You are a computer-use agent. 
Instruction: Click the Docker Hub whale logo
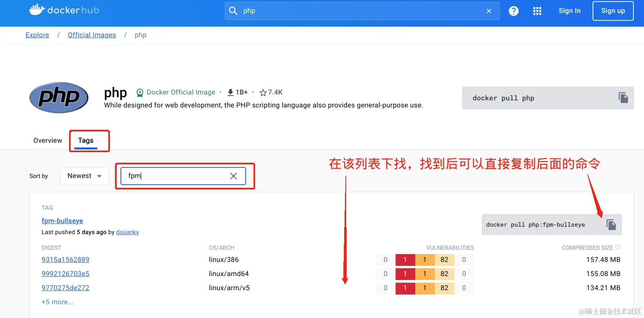[x=64, y=10]
